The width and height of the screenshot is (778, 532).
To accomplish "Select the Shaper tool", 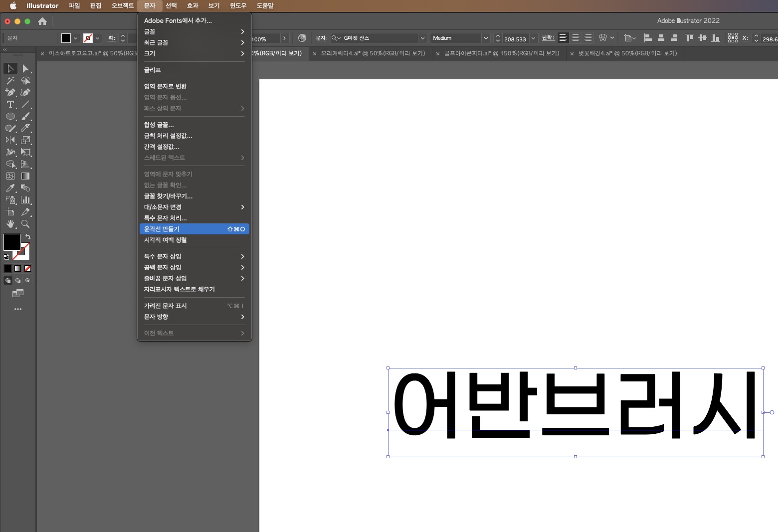I will click(10, 128).
